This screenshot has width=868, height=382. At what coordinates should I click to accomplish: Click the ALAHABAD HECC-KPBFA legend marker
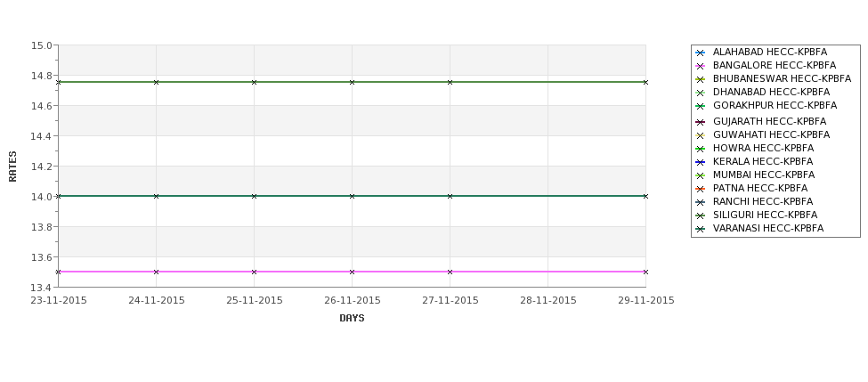[701, 53]
